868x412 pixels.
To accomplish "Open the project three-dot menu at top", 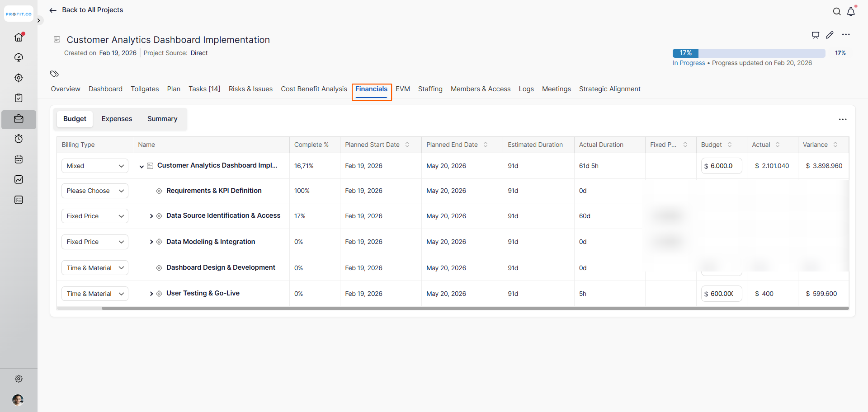I will coord(846,35).
